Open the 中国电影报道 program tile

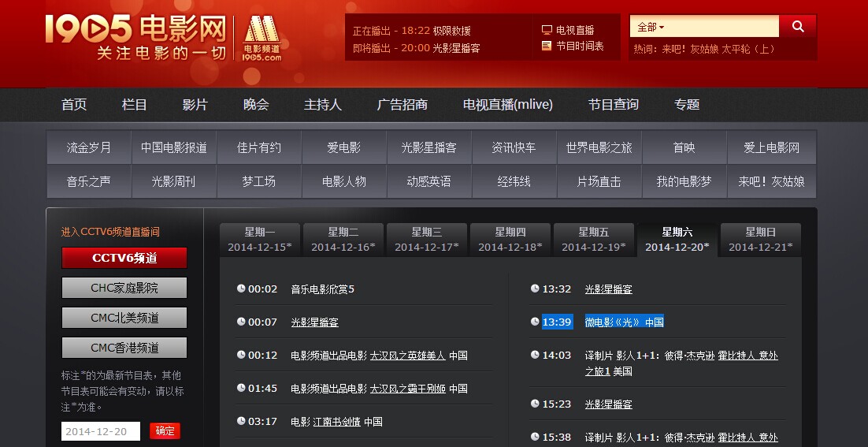(174, 147)
